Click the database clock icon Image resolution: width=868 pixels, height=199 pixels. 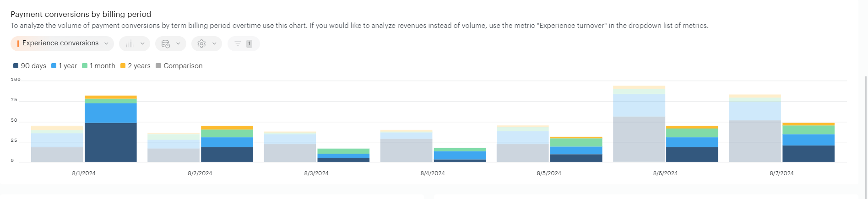[x=166, y=44]
